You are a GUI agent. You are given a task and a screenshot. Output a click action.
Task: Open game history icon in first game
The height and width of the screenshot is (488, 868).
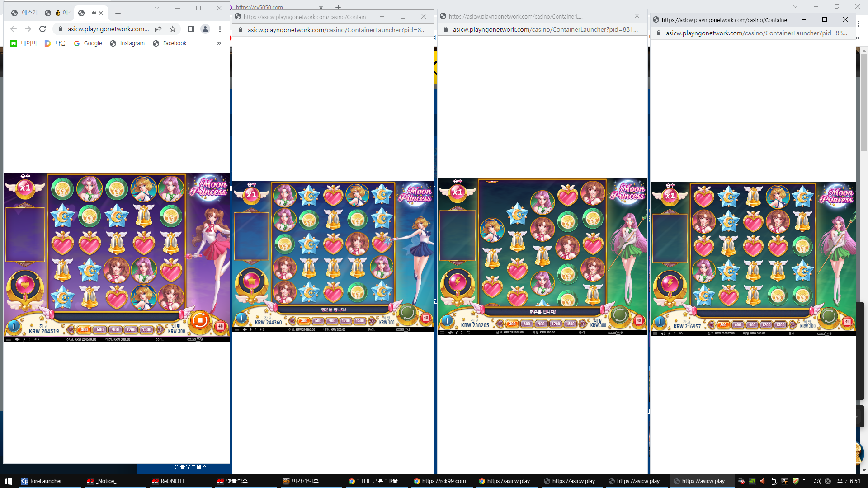click(x=37, y=339)
